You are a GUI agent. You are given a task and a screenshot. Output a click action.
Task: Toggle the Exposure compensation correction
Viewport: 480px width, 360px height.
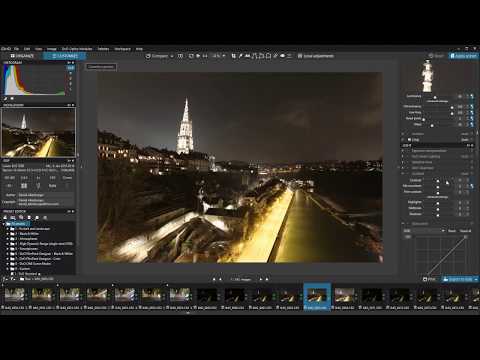[x=408, y=151]
